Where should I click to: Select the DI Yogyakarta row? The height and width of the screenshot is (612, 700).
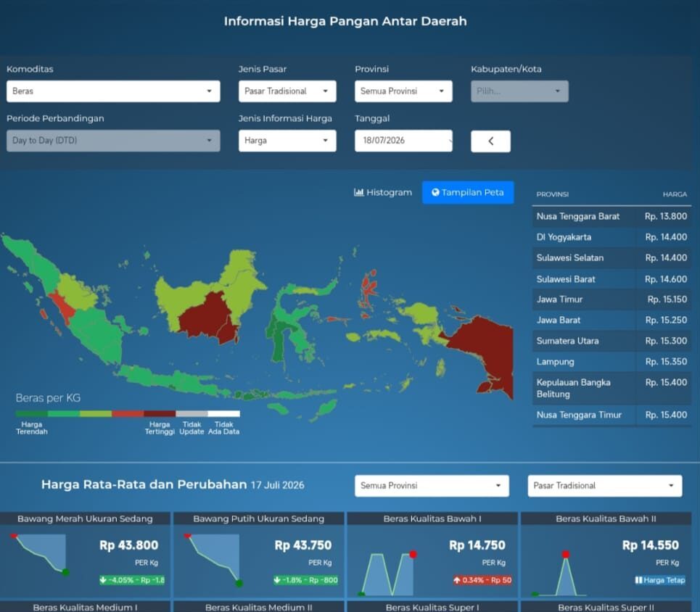pyautogui.click(x=612, y=237)
